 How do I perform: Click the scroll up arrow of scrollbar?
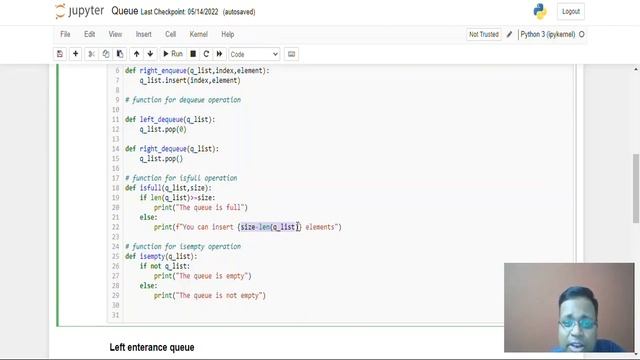pyautogui.click(x=636, y=70)
